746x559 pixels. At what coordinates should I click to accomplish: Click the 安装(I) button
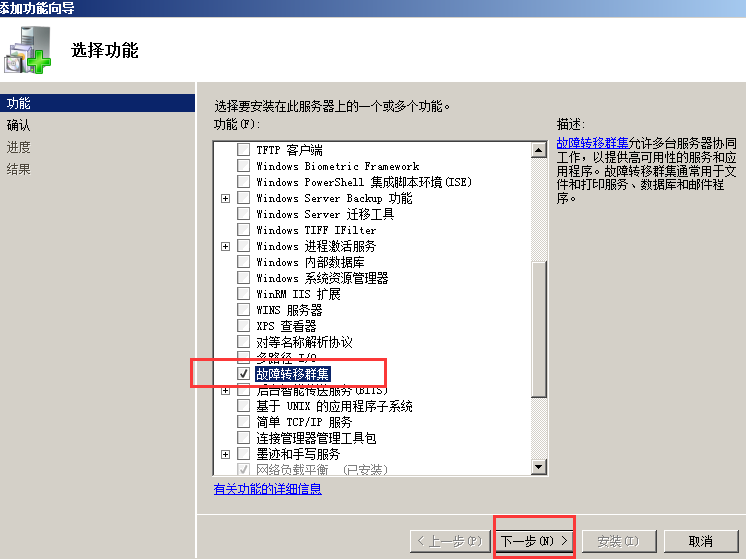click(x=618, y=541)
